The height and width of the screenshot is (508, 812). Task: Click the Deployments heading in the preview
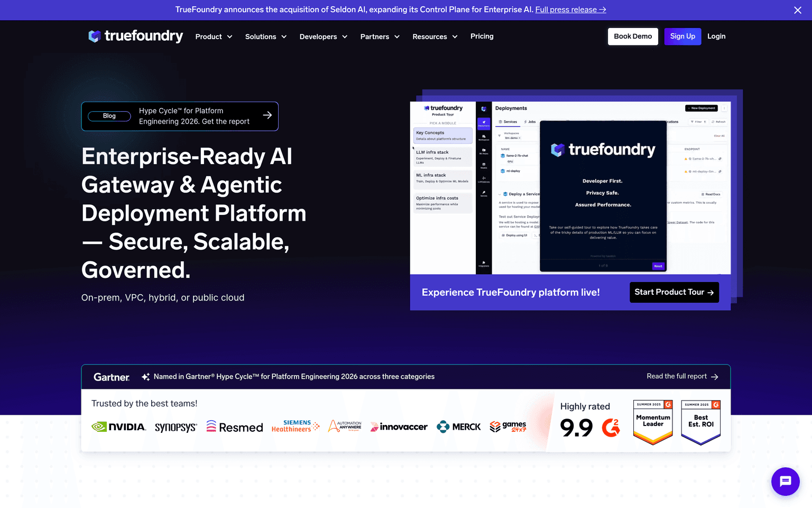[x=511, y=108]
